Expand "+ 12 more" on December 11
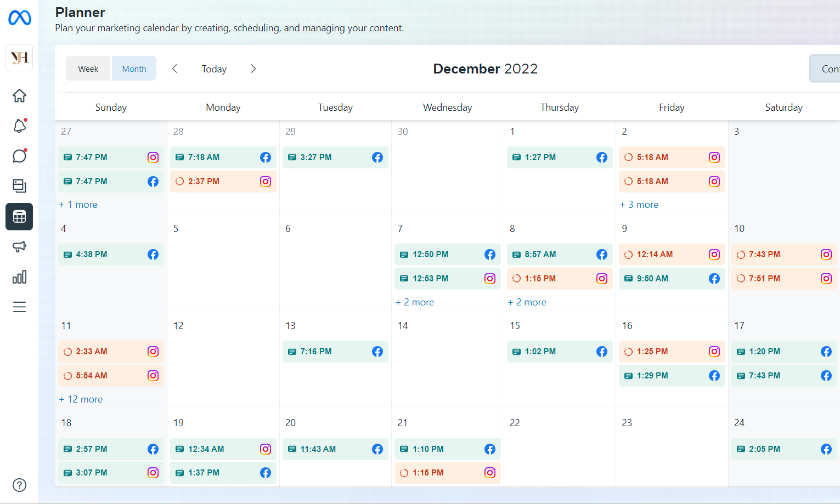The height and width of the screenshot is (504, 840). (81, 399)
